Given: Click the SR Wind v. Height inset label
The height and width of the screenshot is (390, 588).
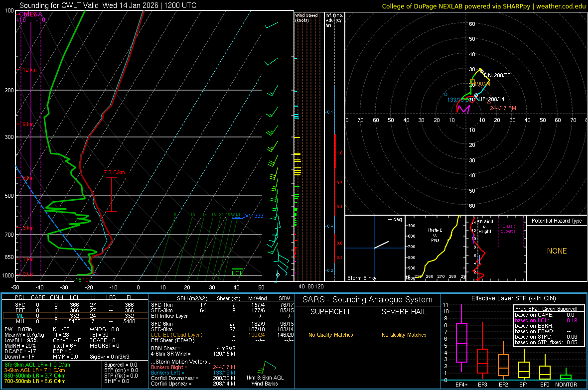Looking at the screenshot, I should coord(485,227).
